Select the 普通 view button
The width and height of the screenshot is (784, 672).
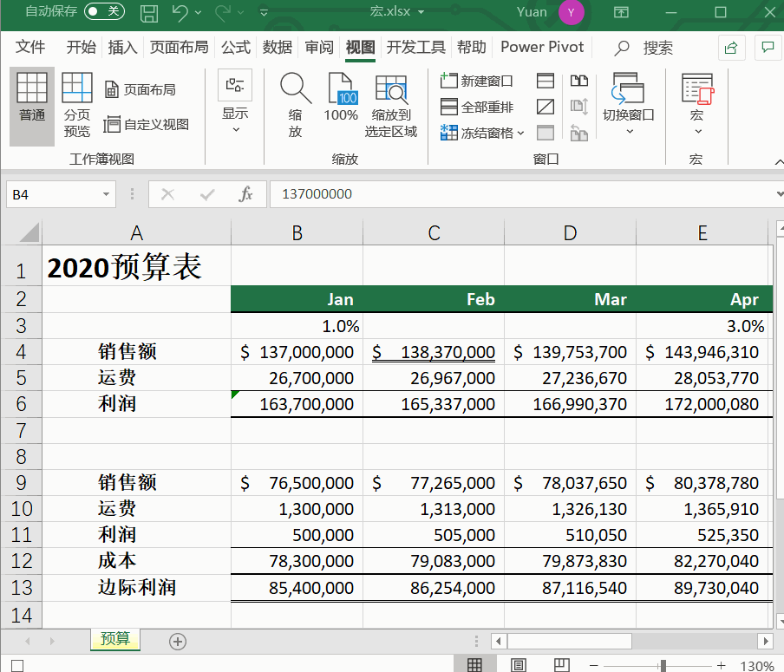(x=32, y=106)
